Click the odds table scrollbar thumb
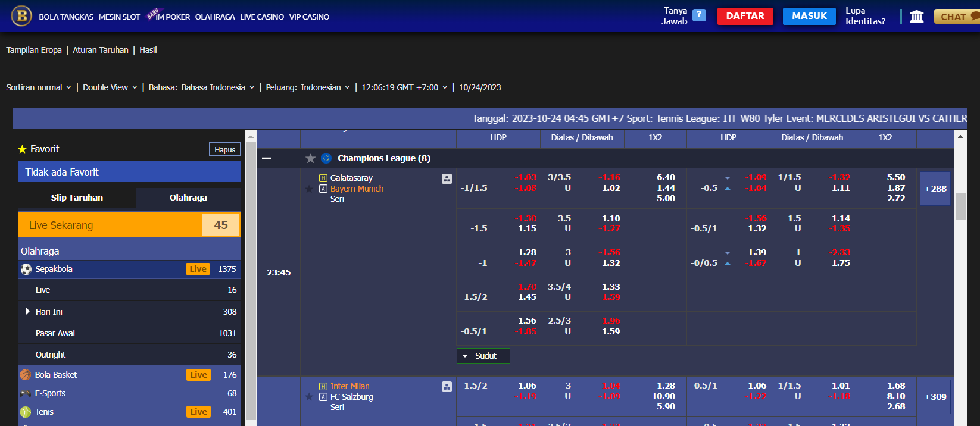This screenshot has height=426, width=980. tap(960, 206)
